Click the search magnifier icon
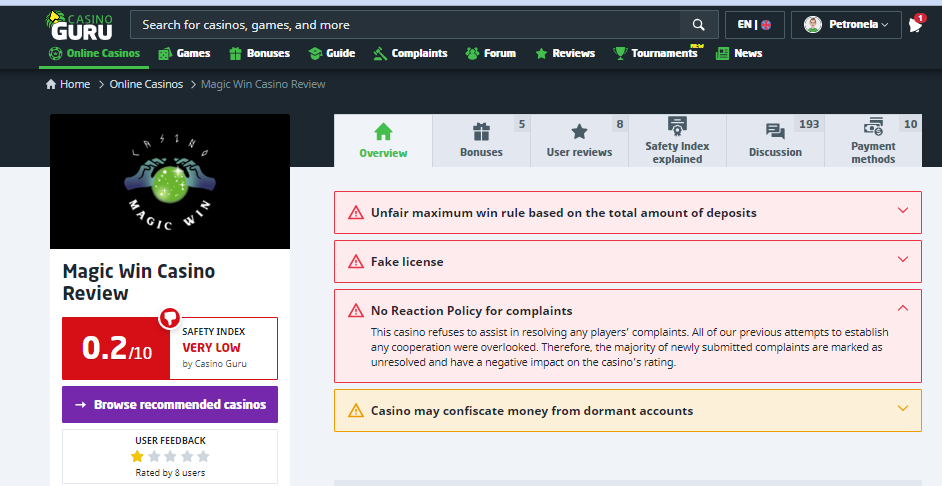942x486 pixels. 697,25
